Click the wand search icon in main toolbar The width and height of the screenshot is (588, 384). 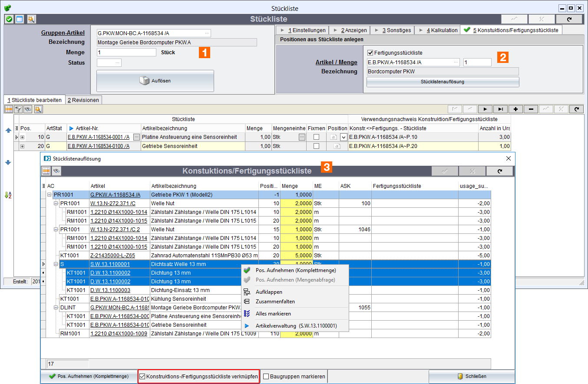tap(31, 19)
